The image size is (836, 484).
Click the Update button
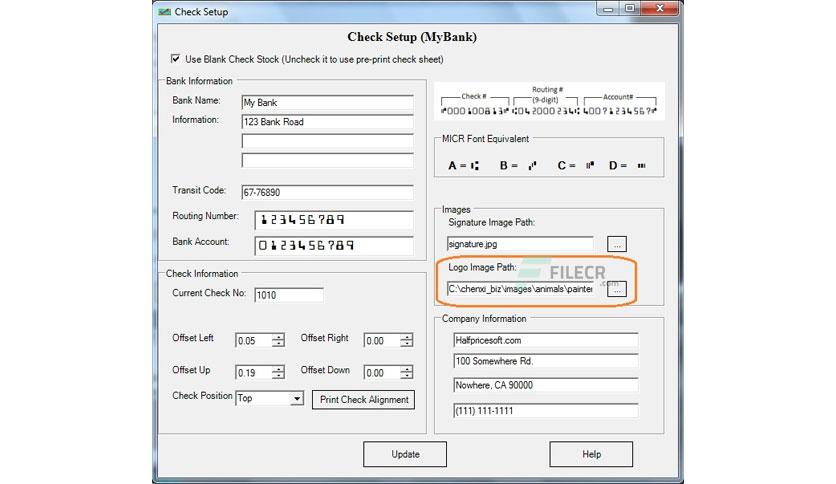tap(405, 454)
